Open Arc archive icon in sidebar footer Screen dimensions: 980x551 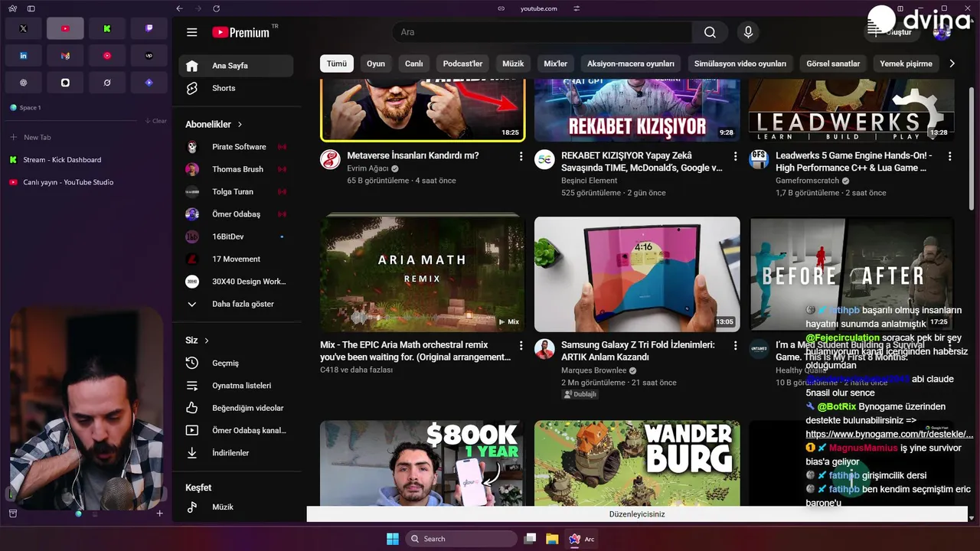[12, 514]
